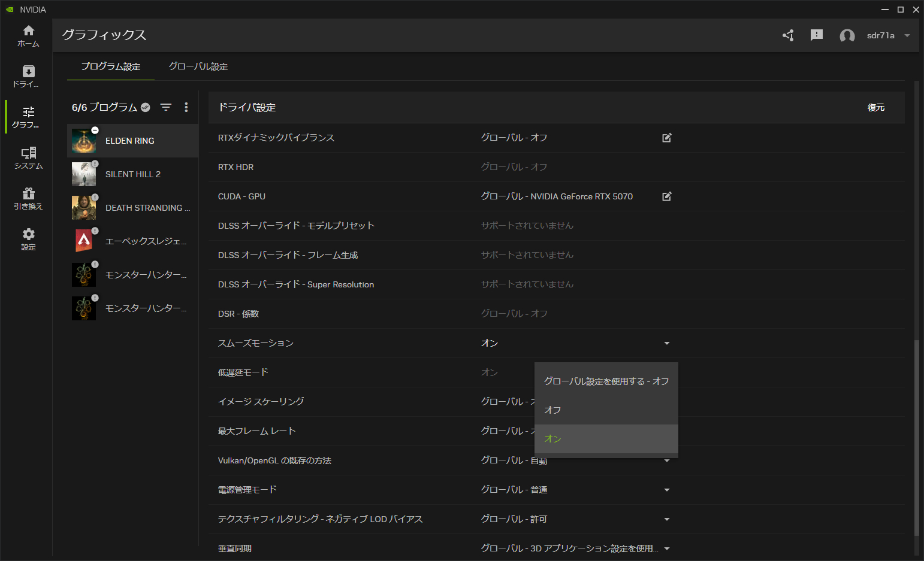
Task: Click the sdr71a username
Action: [x=881, y=35]
